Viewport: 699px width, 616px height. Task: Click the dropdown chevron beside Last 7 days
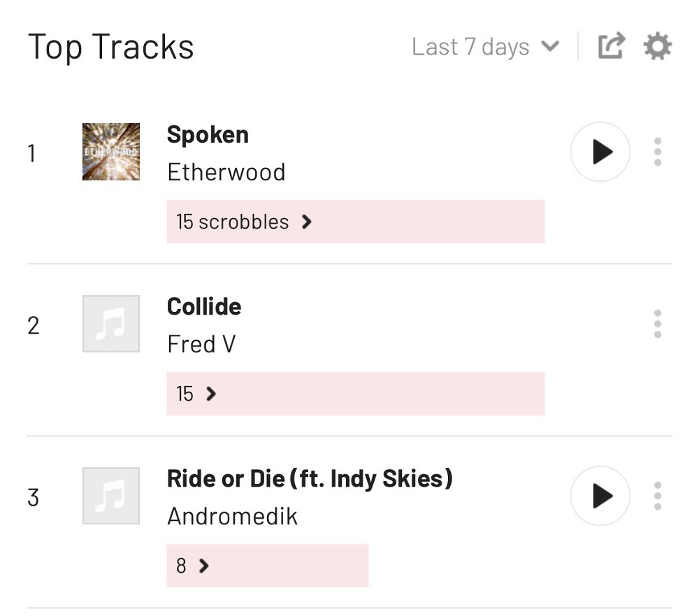point(550,46)
